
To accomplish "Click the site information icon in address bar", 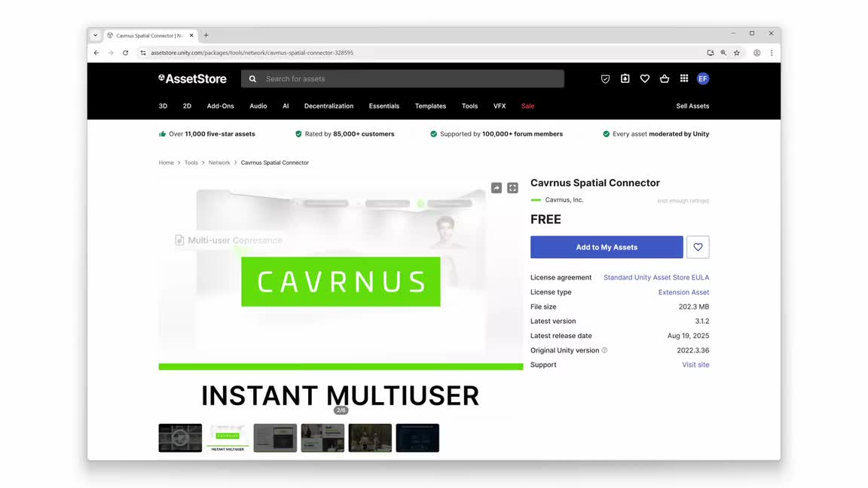I will pos(143,53).
